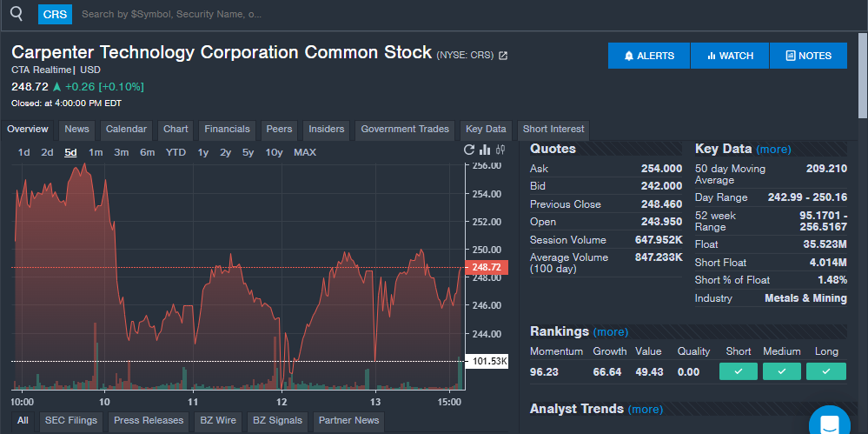Click the Long ranking green checkmark
Image resolution: width=868 pixels, height=434 pixels.
point(826,371)
